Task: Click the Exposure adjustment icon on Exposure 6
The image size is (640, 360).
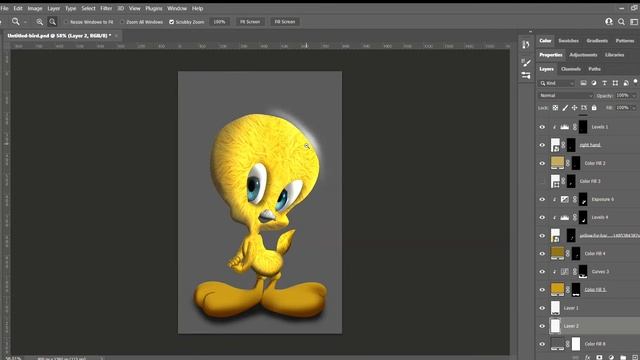Action: pos(564,199)
